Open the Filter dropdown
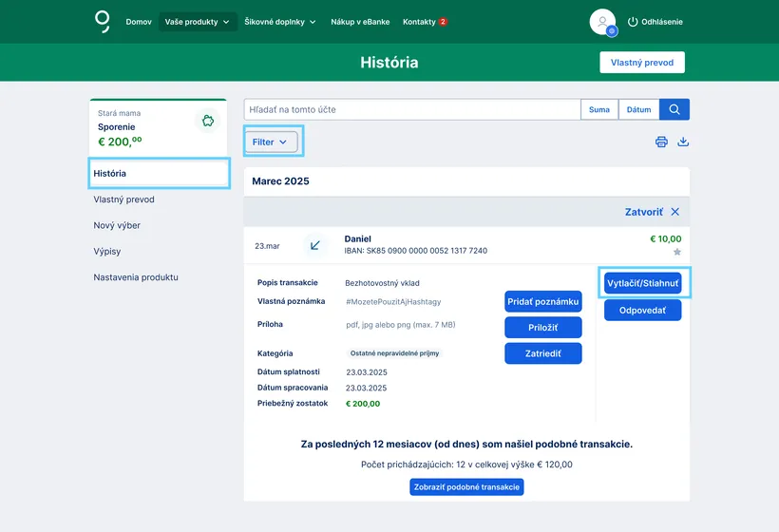Viewport: 779px width, 532px height. tap(271, 142)
